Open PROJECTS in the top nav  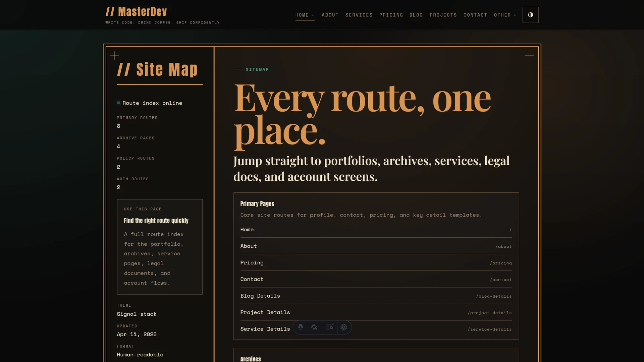[x=443, y=15]
